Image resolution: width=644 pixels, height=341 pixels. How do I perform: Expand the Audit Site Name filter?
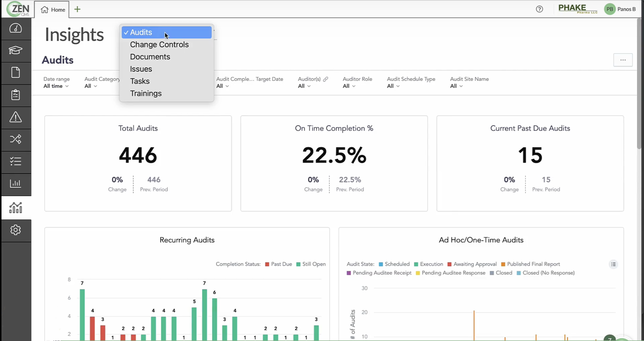tap(456, 86)
